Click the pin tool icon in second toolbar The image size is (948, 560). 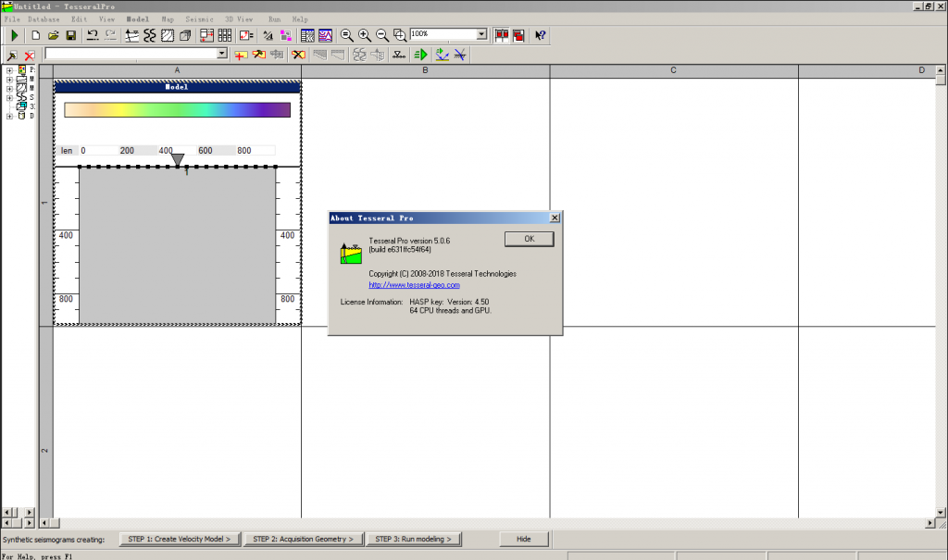[11, 55]
